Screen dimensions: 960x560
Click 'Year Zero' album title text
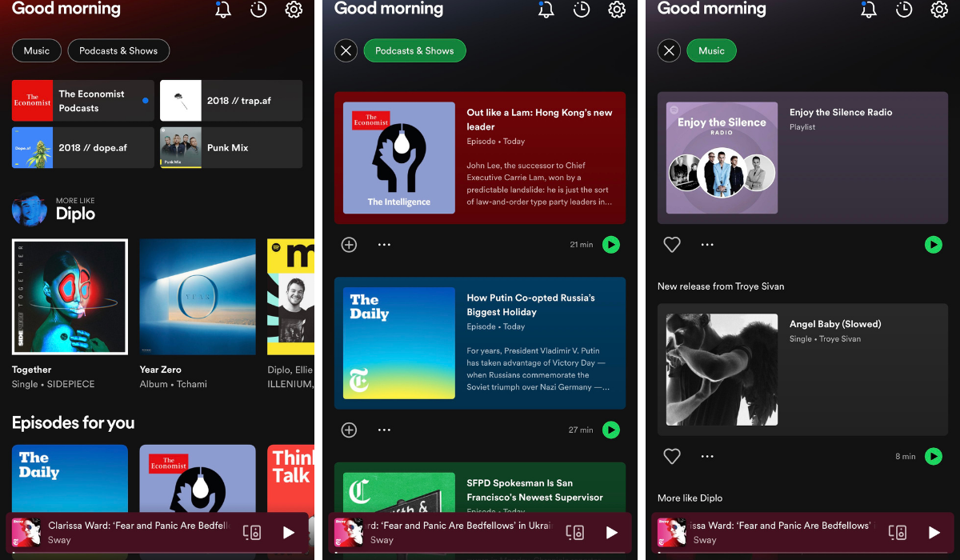point(161,370)
